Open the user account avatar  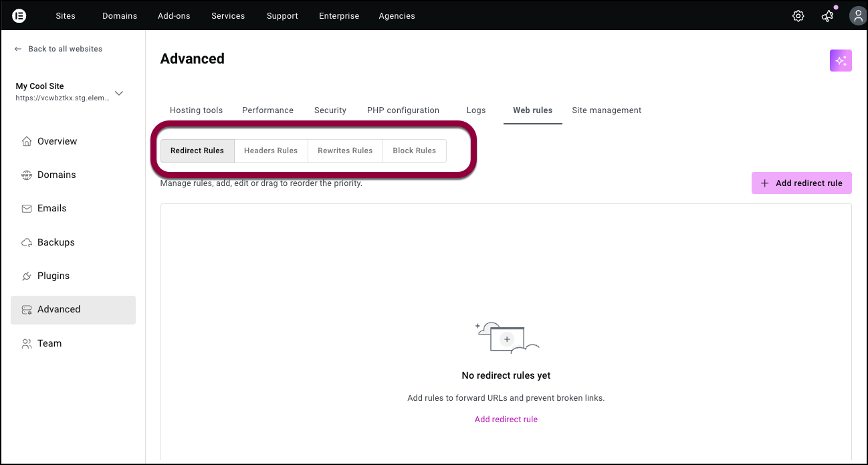coord(857,16)
